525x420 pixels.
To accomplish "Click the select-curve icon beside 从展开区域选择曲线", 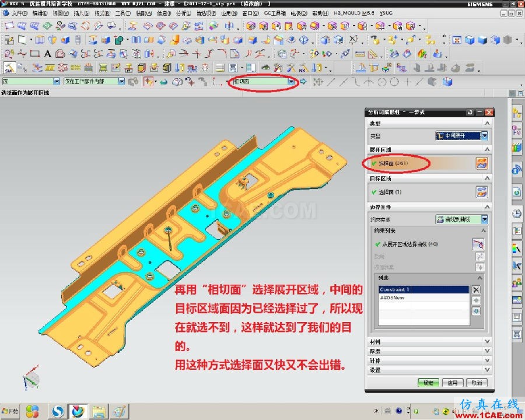I will 478,244.
